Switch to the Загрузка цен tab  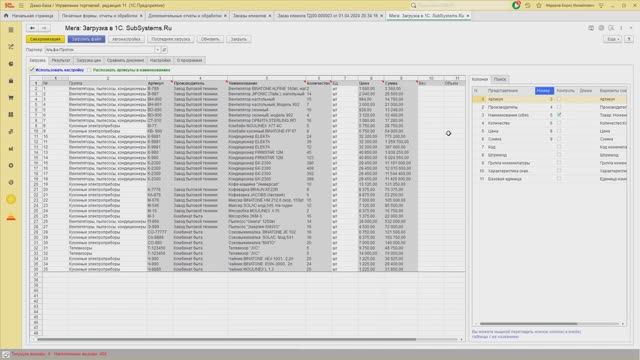pyautogui.click(x=89, y=60)
